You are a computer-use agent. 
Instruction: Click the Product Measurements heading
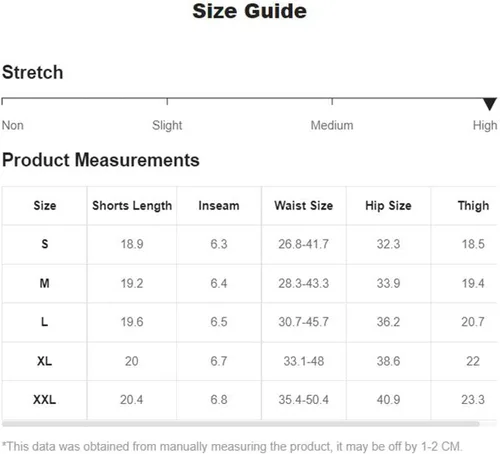[x=101, y=160]
